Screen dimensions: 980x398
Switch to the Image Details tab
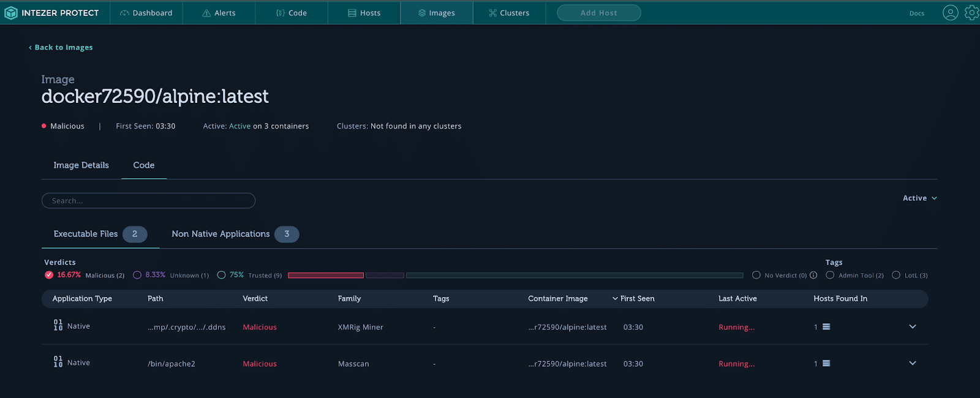(81, 165)
